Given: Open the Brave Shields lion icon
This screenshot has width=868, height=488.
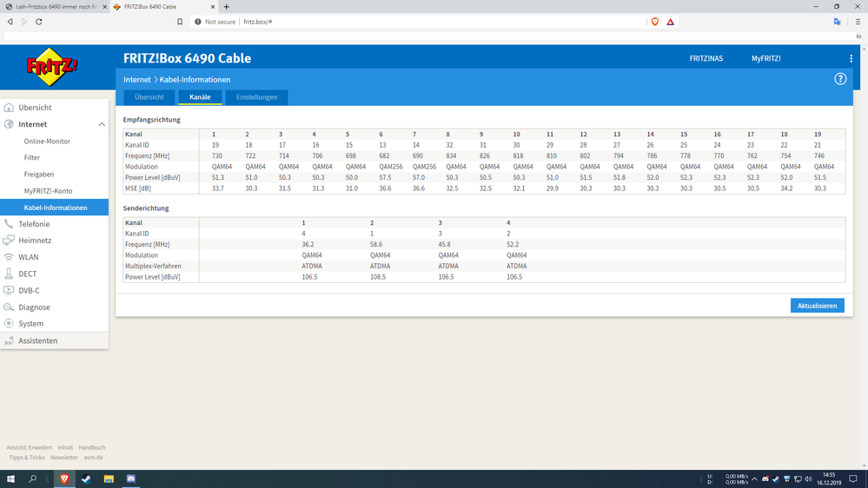Looking at the screenshot, I should (655, 22).
